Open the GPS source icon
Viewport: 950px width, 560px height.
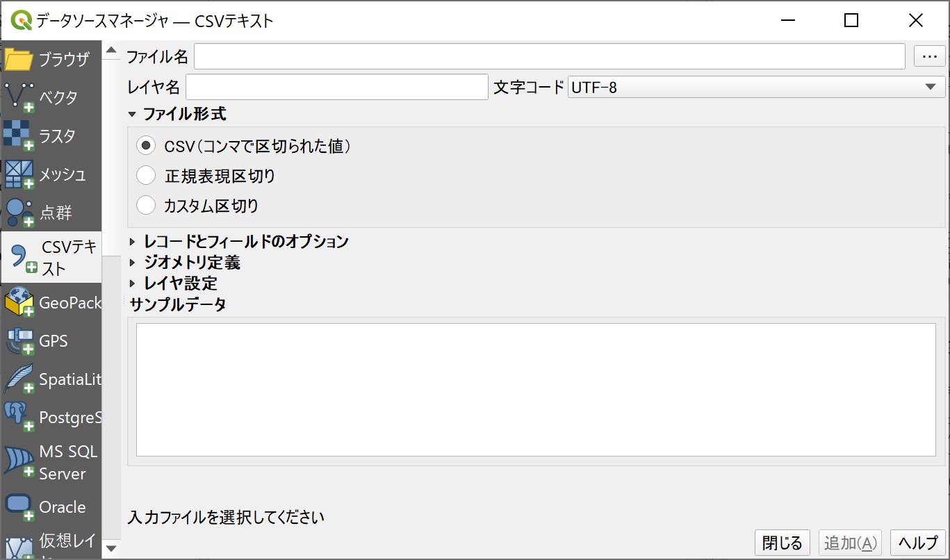click(19, 341)
